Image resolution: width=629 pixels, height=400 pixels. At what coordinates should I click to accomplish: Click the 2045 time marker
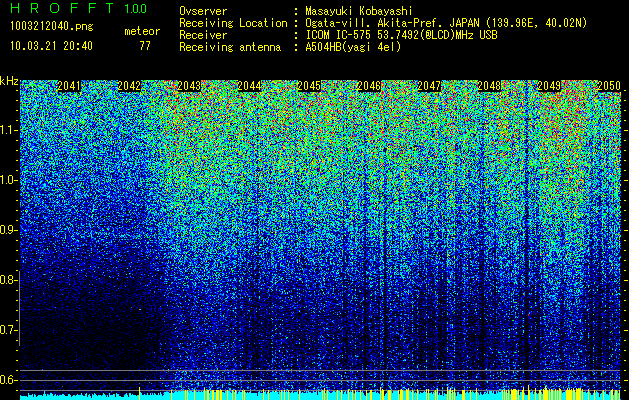309,86
